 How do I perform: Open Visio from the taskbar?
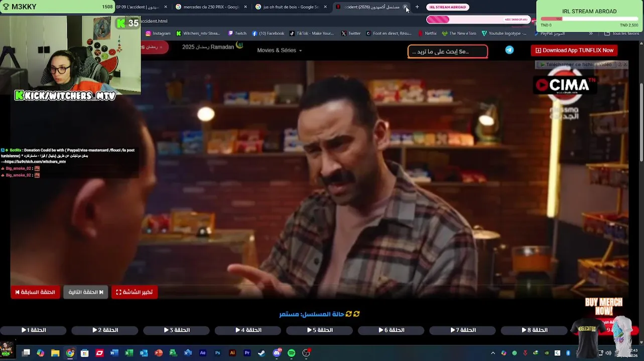[188, 353]
